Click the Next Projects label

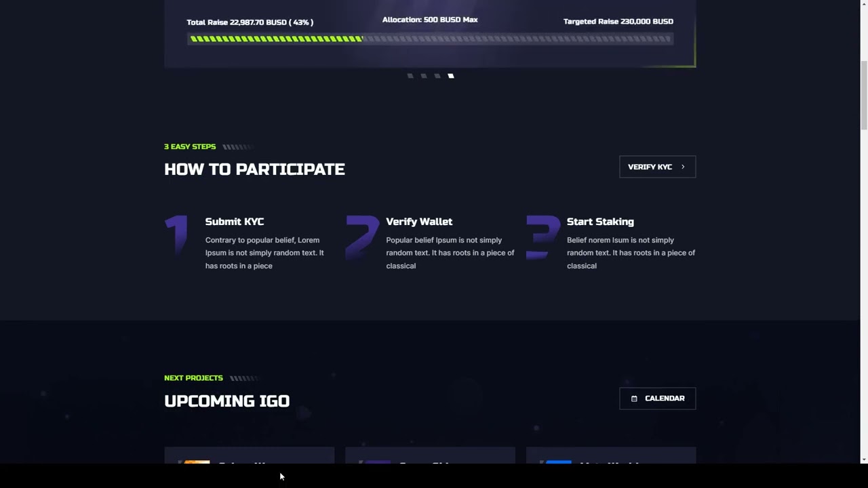(x=193, y=378)
